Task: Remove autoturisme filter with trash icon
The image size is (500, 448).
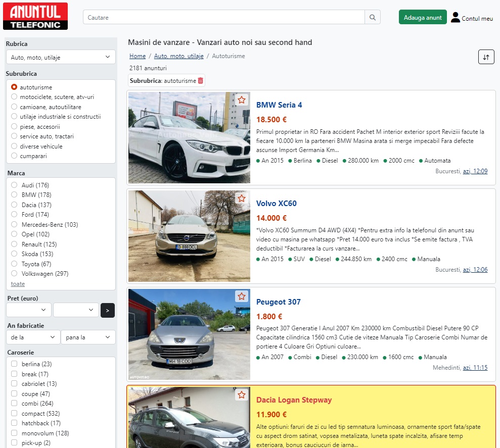Action: click(201, 81)
